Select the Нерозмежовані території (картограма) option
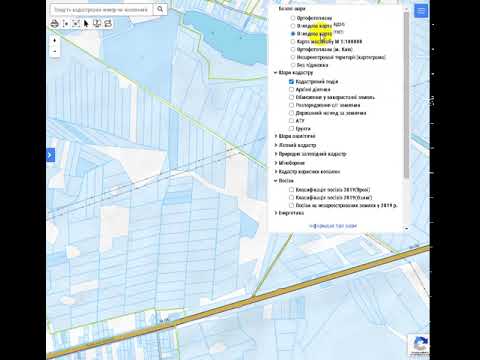This screenshot has width=480, height=360. point(293,57)
